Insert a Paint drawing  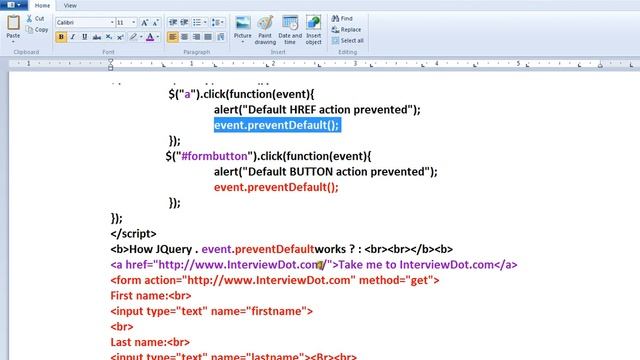tap(265, 30)
